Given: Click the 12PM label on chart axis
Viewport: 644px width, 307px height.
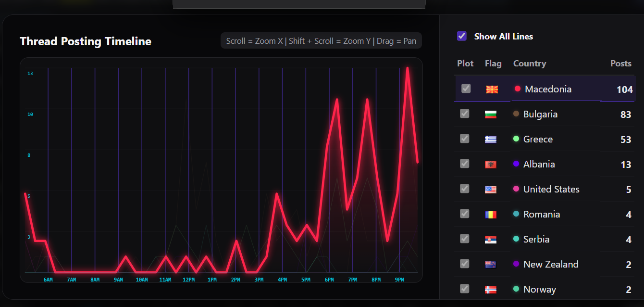Looking at the screenshot, I should coord(188,280).
